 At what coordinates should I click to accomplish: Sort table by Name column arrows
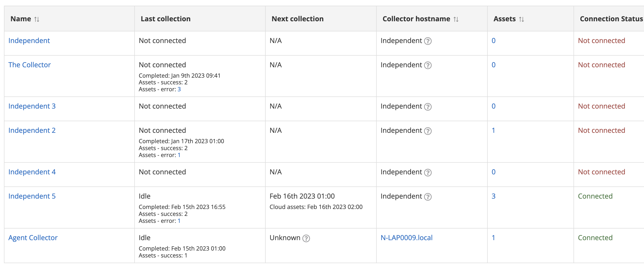coord(37,19)
